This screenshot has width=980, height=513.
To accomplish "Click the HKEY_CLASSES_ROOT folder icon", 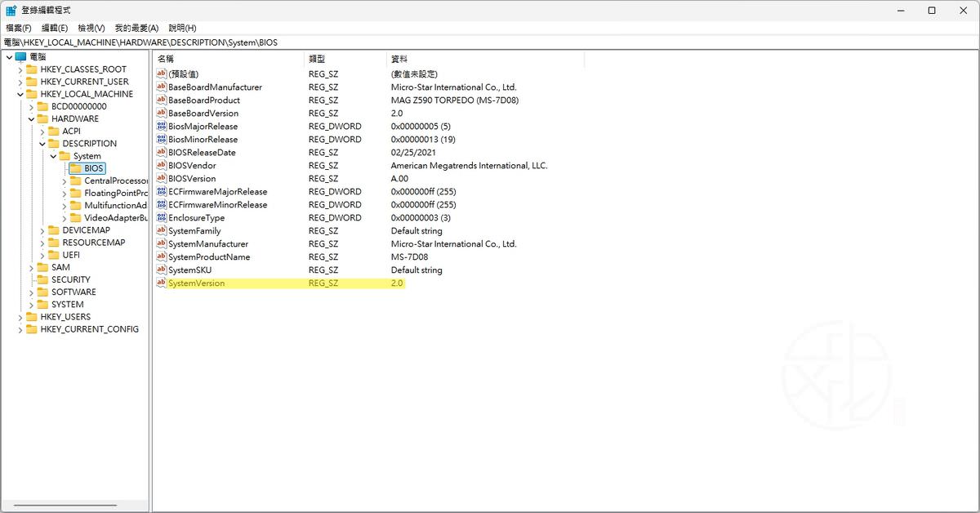I will click(32, 69).
